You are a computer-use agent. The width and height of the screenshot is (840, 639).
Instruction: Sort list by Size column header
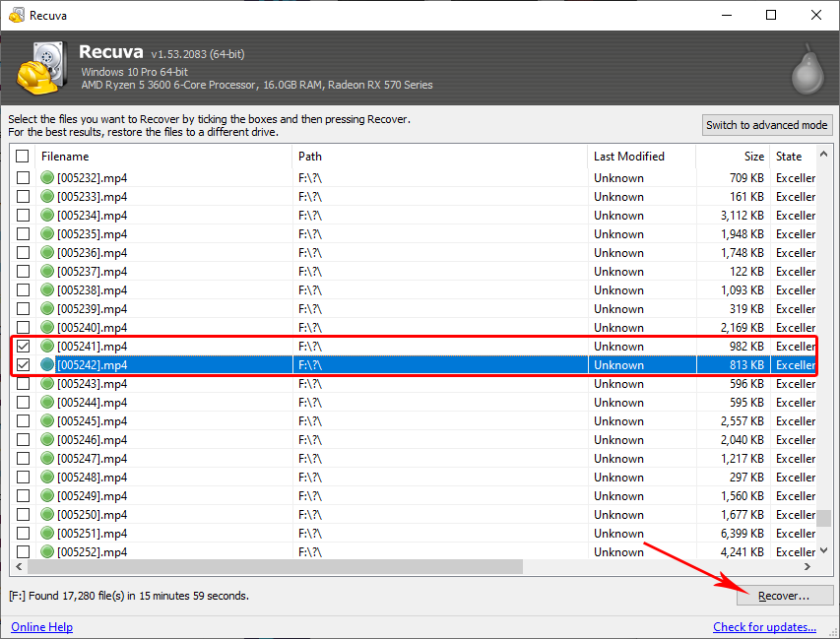pos(733,157)
